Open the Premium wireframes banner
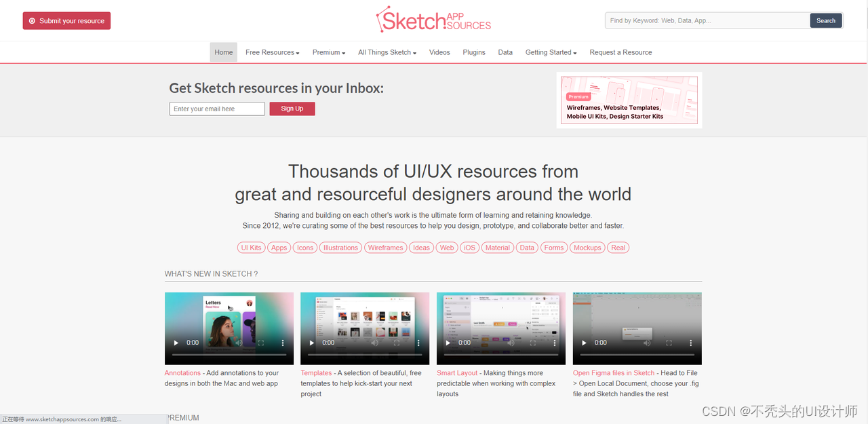 point(629,100)
